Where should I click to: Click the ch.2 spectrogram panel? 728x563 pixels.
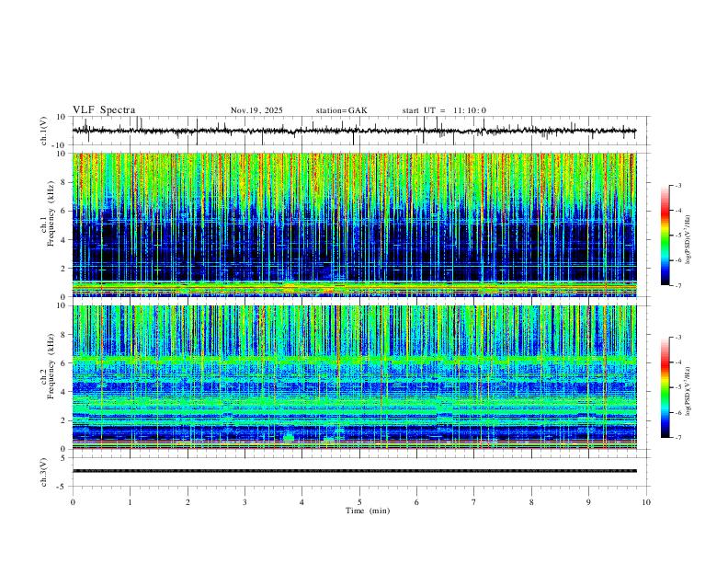coord(355,377)
